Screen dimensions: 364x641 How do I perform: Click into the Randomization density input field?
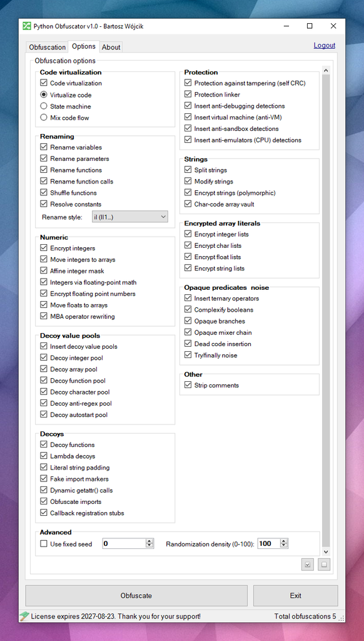(x=268, y=544)
